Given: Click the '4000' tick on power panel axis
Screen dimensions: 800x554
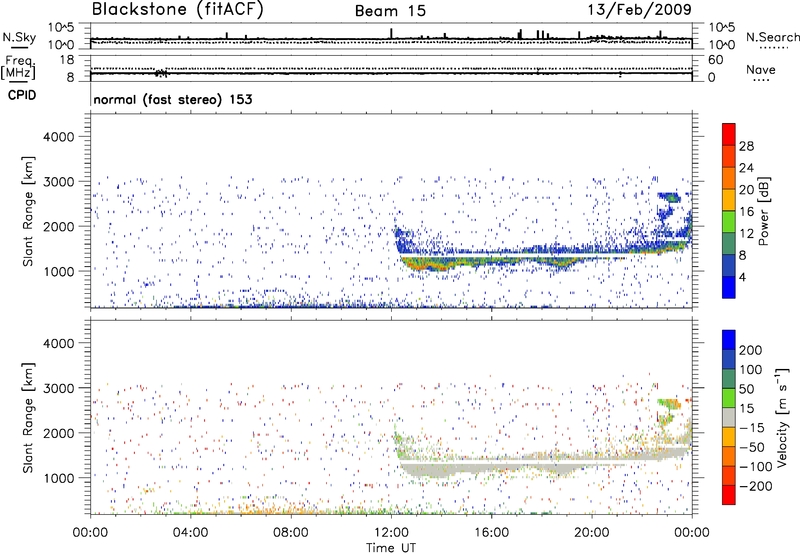Looking at the screenshot, I should [58, 137].
